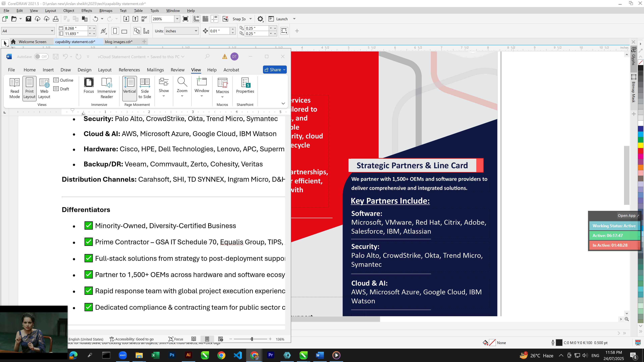Viewport: 644px width, 362px height.
Task: Open the zoom level 289% dropdown
Action: (177, 19)
